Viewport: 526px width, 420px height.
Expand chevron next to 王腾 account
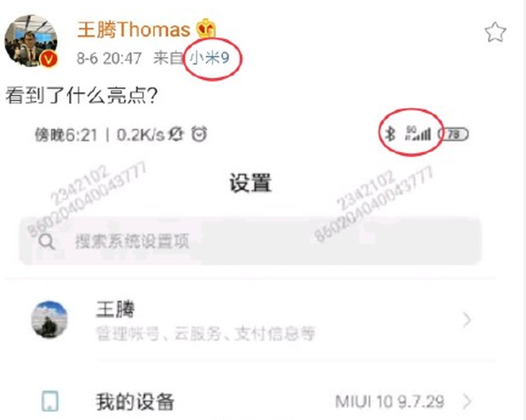coord(467,320)
